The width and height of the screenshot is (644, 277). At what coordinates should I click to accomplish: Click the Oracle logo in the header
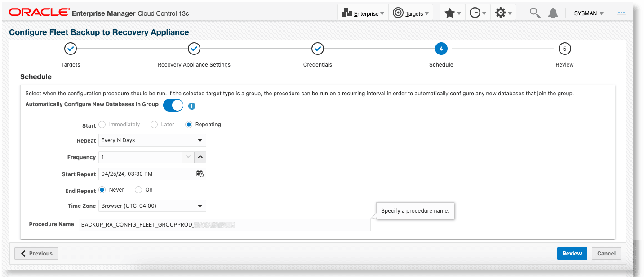click(38, 12)
